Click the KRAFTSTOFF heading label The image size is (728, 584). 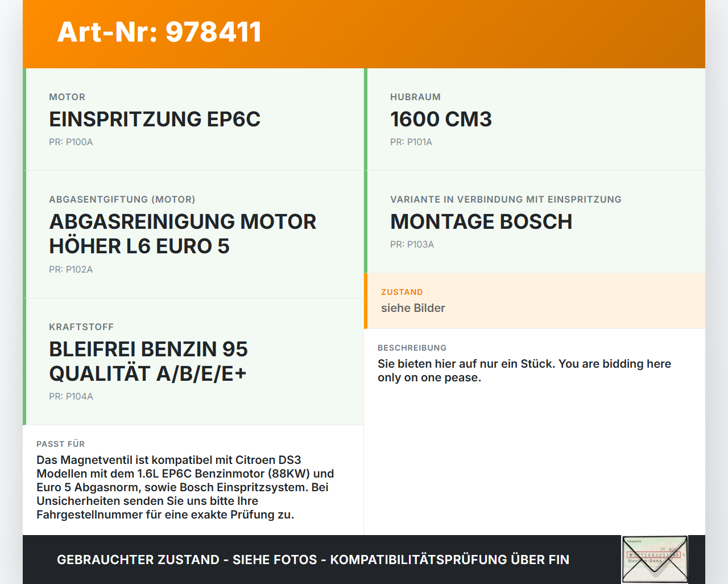coord(81,327)
